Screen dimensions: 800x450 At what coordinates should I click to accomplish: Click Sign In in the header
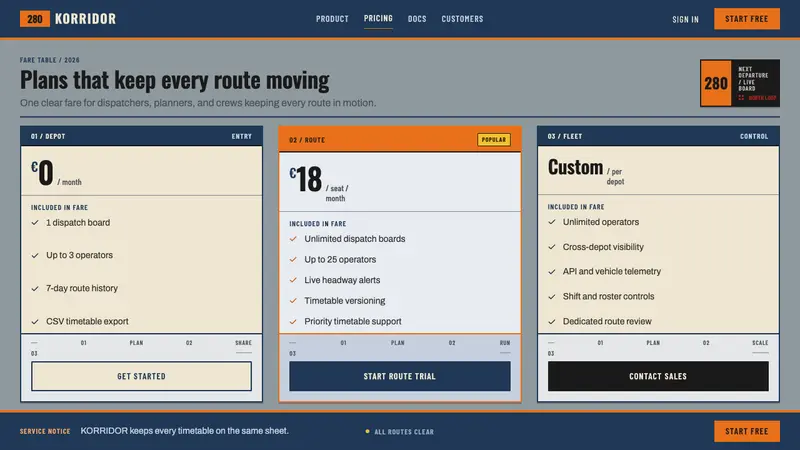click(x=685, y=19)
